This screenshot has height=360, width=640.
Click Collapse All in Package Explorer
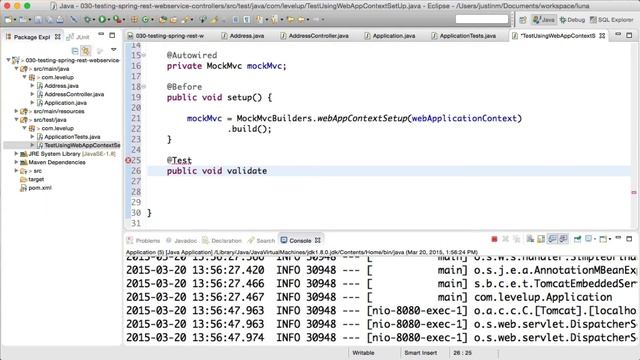point(75,51)
